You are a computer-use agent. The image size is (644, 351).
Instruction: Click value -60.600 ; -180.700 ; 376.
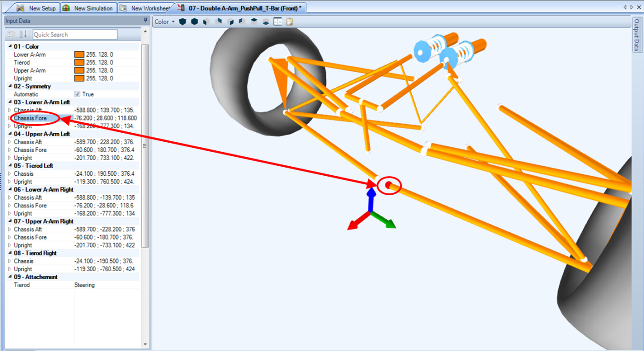coord(104,237)
